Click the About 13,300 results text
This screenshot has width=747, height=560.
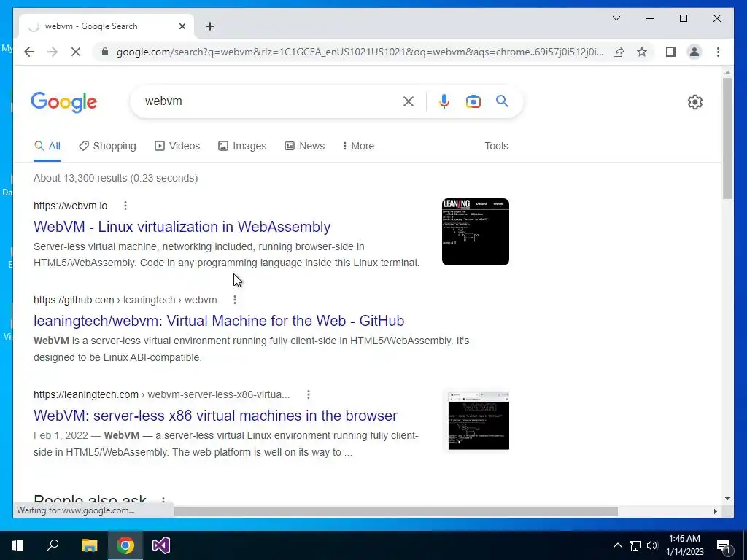115,178
